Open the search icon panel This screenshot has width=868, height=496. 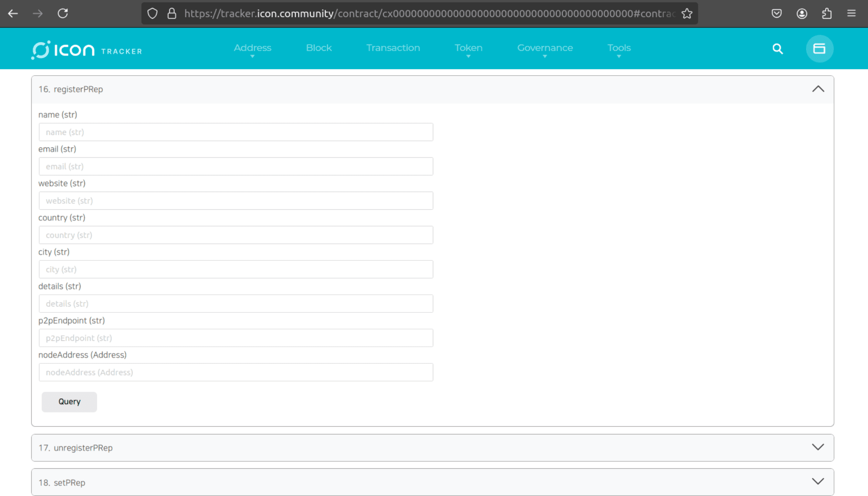click(x=777, y=48)
